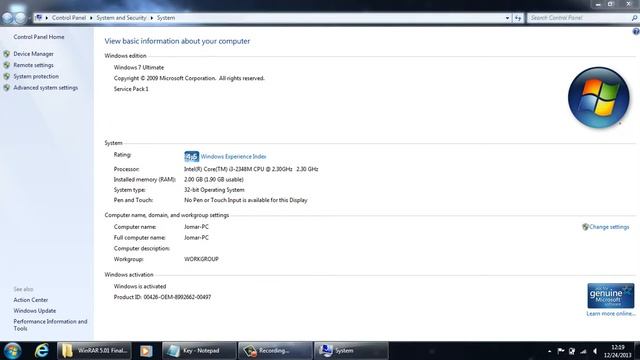The width and height of the screenshot is (640, 360).
Task: Open Windows Update
Action: [35, 311]
